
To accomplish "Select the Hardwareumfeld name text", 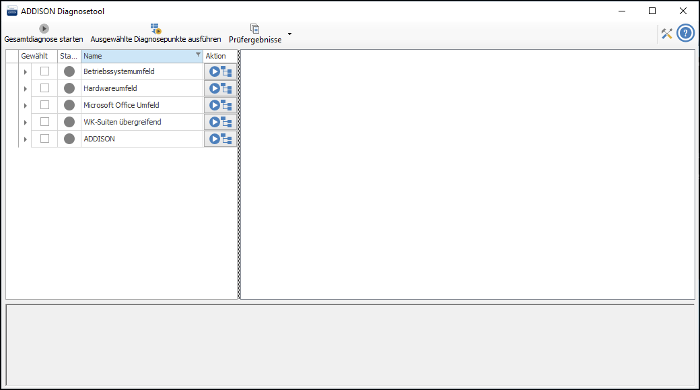I will pyautogui.click(x=110, y=88).
